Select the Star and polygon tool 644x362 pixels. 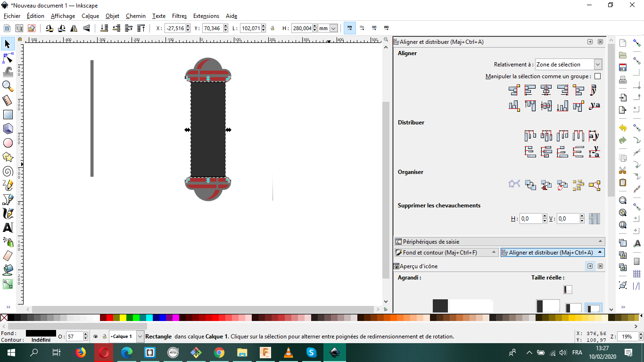[x=8, y=157]
